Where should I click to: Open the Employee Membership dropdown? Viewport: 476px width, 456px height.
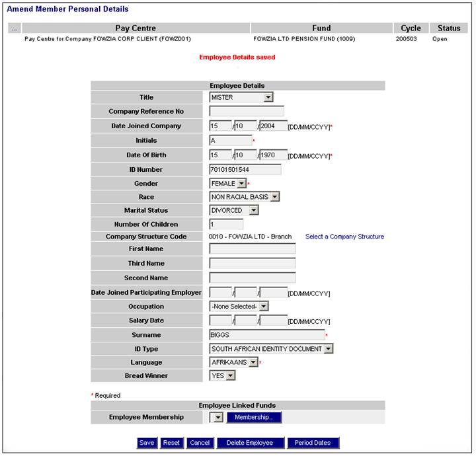216,418
